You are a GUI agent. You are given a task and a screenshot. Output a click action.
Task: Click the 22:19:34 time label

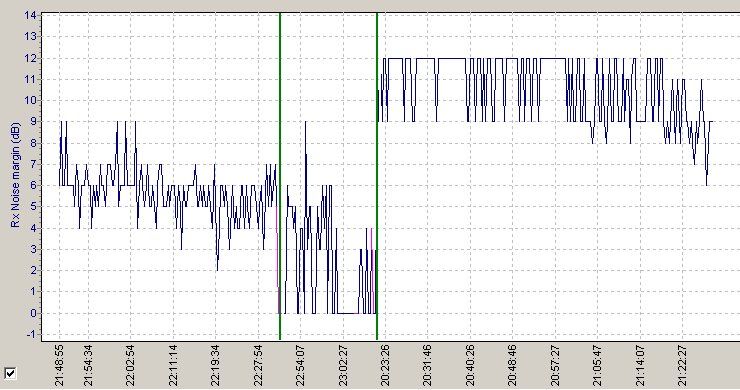point(215,365)
